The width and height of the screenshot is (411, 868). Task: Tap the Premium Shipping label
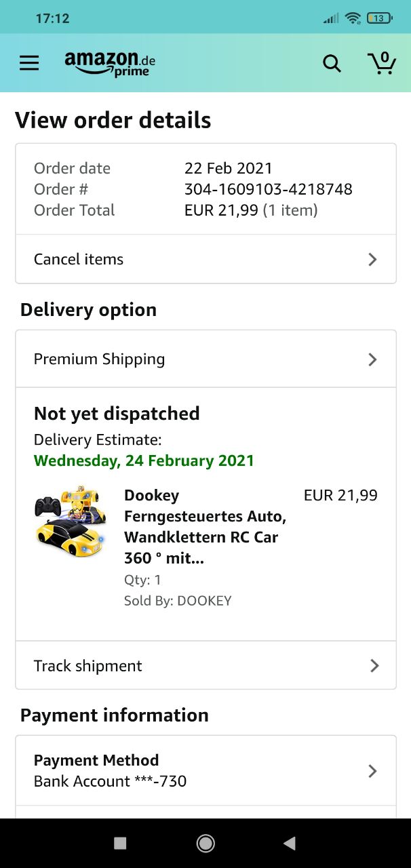tap(100, 359)
